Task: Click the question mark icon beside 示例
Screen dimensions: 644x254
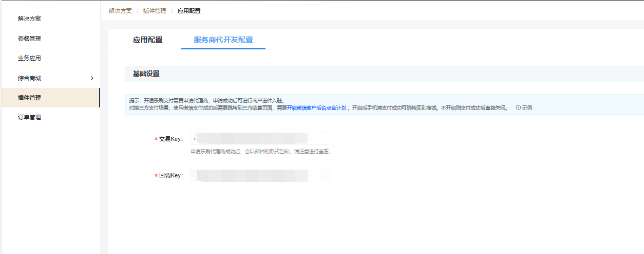Action: pos(518,108)
